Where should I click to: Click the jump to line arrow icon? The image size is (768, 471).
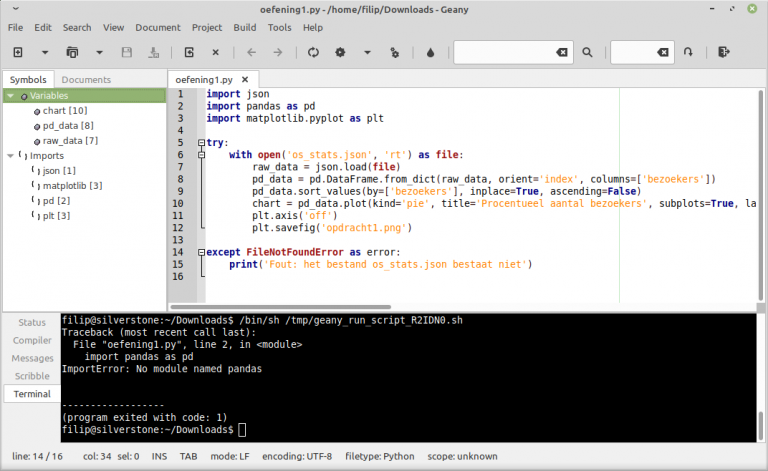pos(688,52)
